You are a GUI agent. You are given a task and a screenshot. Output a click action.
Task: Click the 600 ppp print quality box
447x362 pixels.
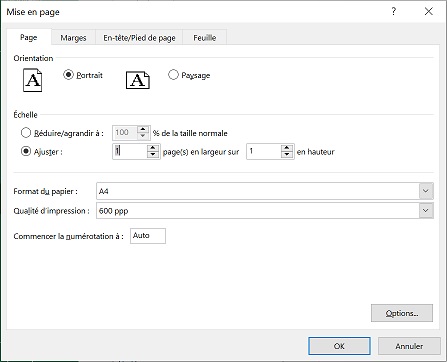coord(265,211)
